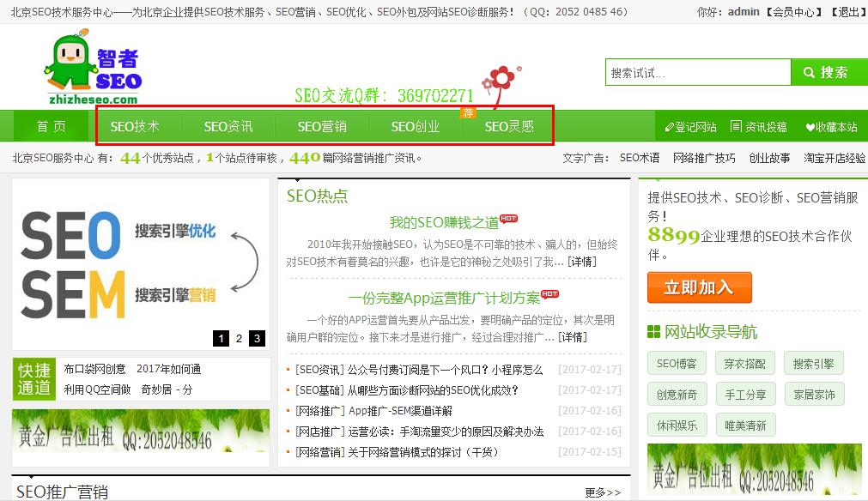Select the 首页 tab
This screenshot has width=868, height=501.
(x=50, y=126)
